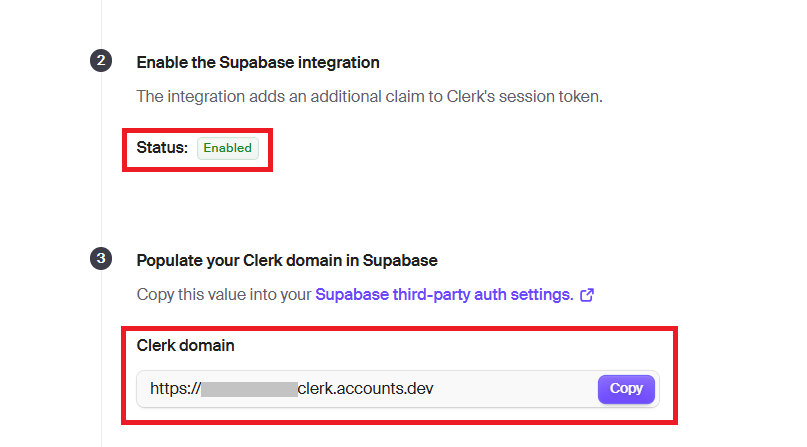807x447 pixels.
Task: Click the Enable the Supabase integration heading
Action: tap(258, 62)
